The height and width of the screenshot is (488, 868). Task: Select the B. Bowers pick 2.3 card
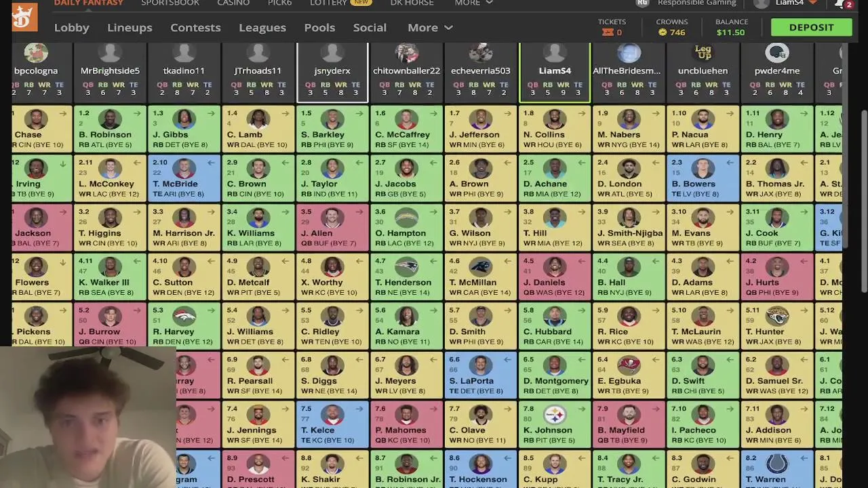click(703, 178)
